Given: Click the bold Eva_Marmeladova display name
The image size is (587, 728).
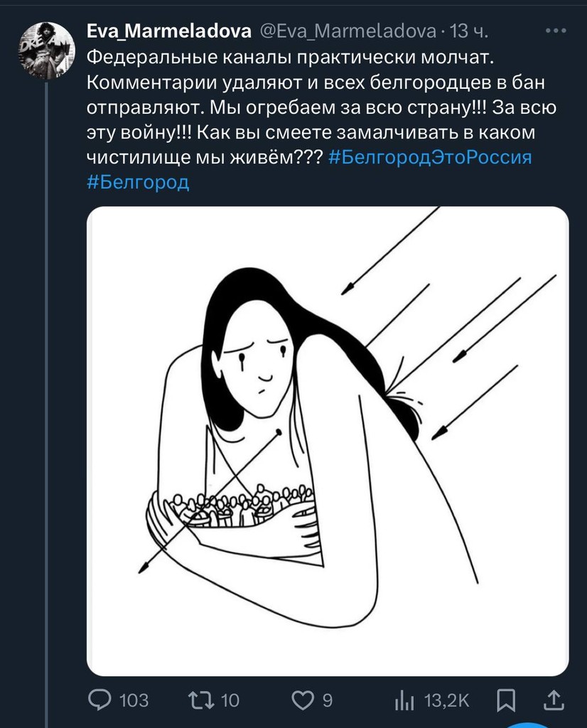Looking at the screenshot, I should point(168,31).
